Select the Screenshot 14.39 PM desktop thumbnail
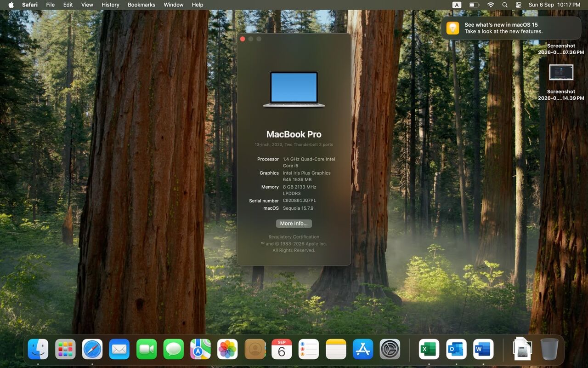The width and height of the screenshot is (588, 368). click(x=561, y=73)
